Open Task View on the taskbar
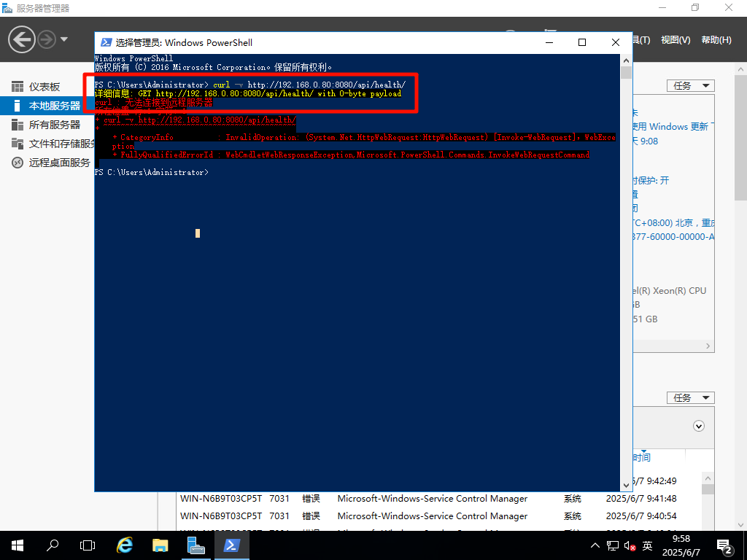Image resolution: width=747 pixels, height=560 pixels. coord(88,545)
